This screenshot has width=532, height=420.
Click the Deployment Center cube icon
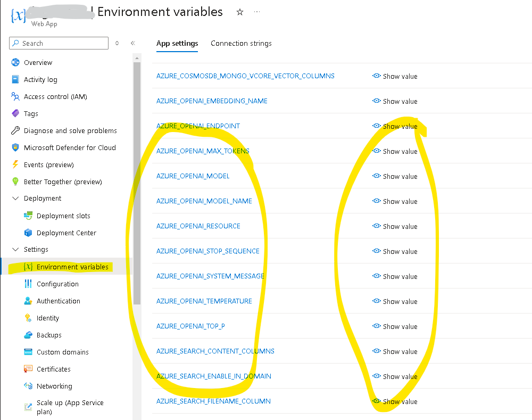point(28,233)
